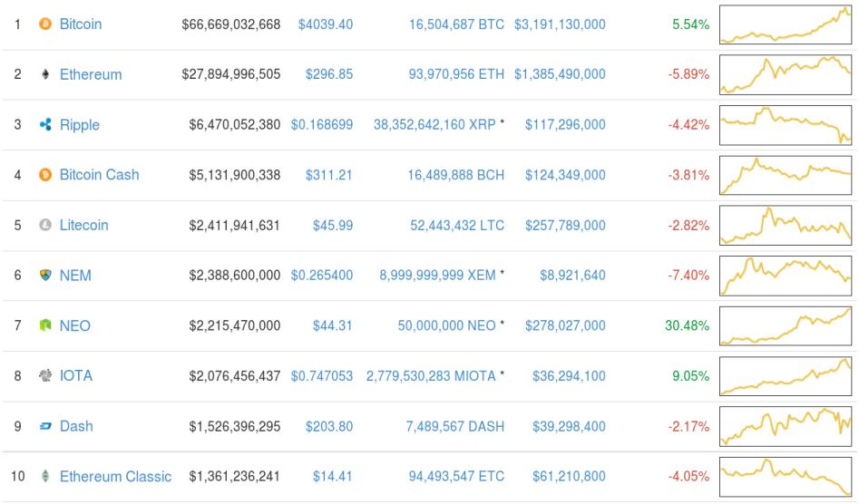
Task: View the Bitcoin 7-day price sparkline
Action: 785,24
